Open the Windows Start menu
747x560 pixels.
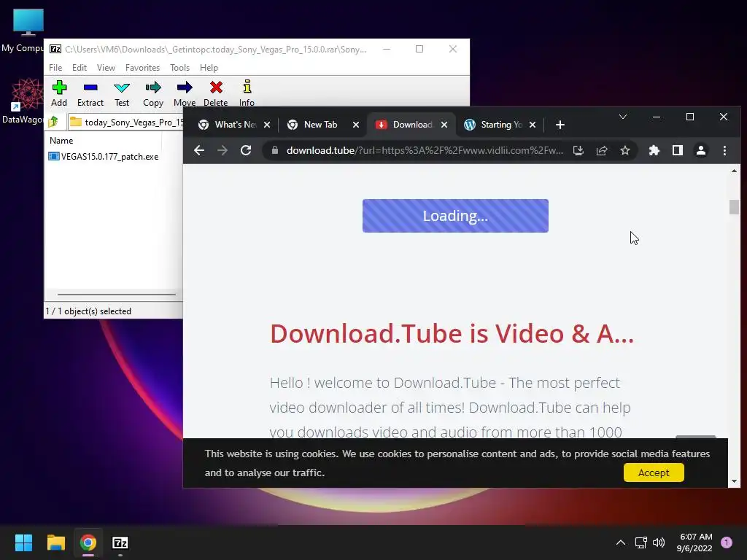[23, 542]
